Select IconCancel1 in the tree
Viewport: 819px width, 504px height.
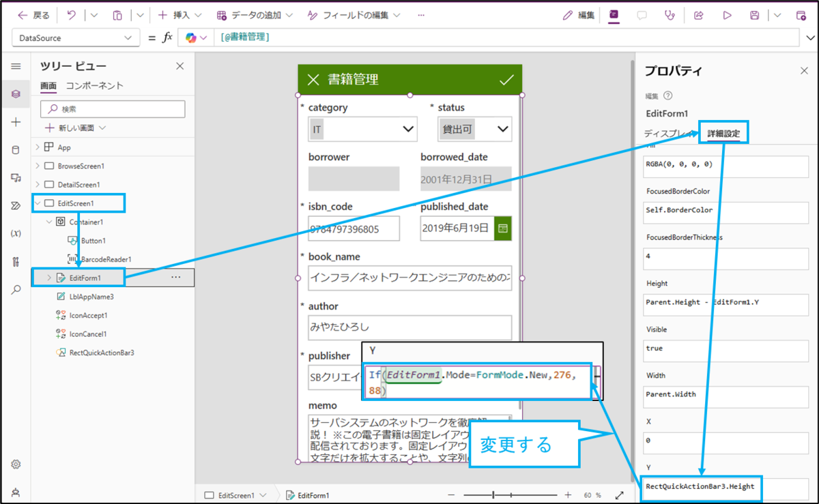click(x=89, y=334)
